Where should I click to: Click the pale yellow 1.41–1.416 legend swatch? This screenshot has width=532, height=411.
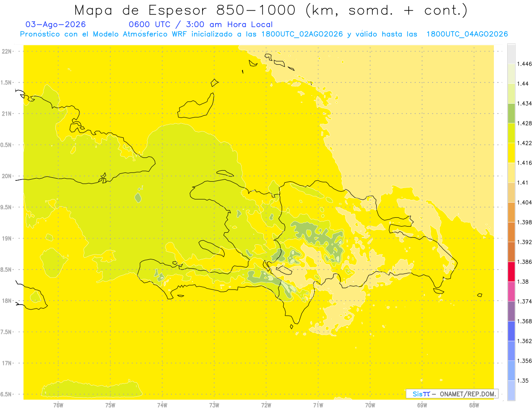[x=511, y=172]
